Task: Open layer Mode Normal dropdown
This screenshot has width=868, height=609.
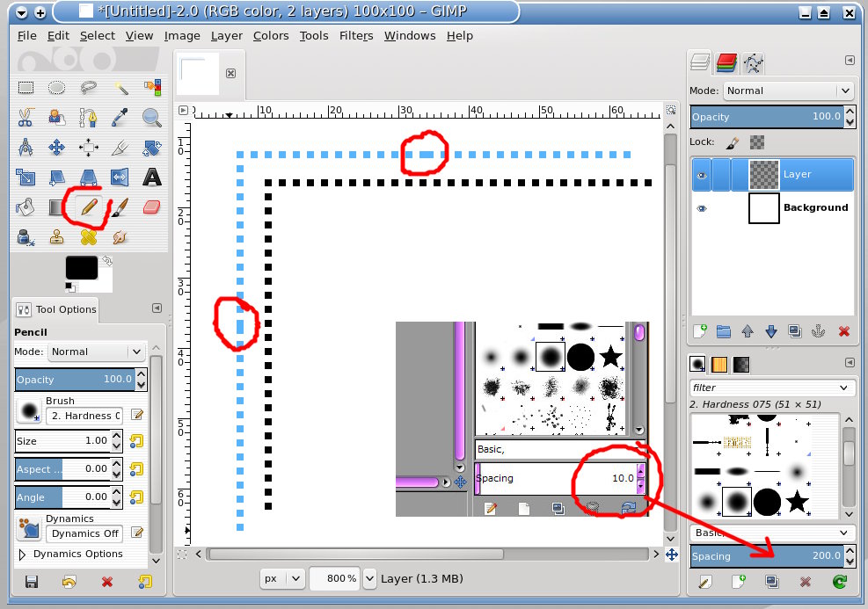Action: pyautogui.click(x=788, y=91)
